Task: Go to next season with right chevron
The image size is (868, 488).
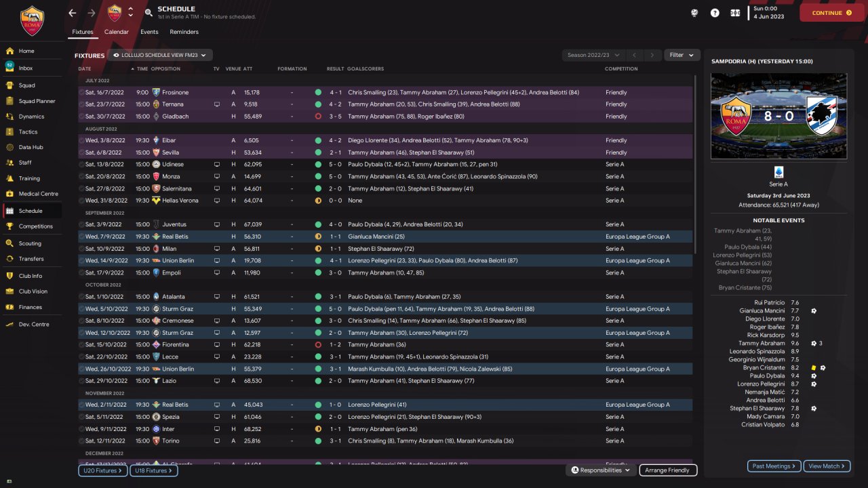Action: click(x=652, y=55)
